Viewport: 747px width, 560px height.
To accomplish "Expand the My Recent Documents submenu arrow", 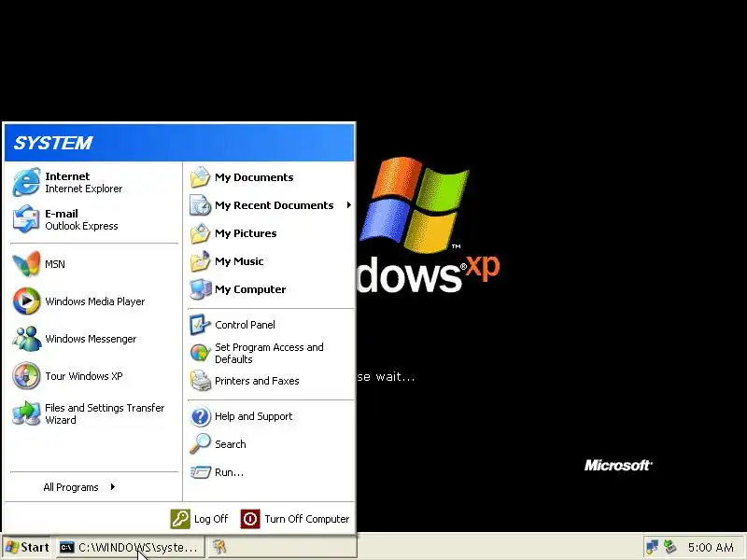I will [x=348, y=205].
